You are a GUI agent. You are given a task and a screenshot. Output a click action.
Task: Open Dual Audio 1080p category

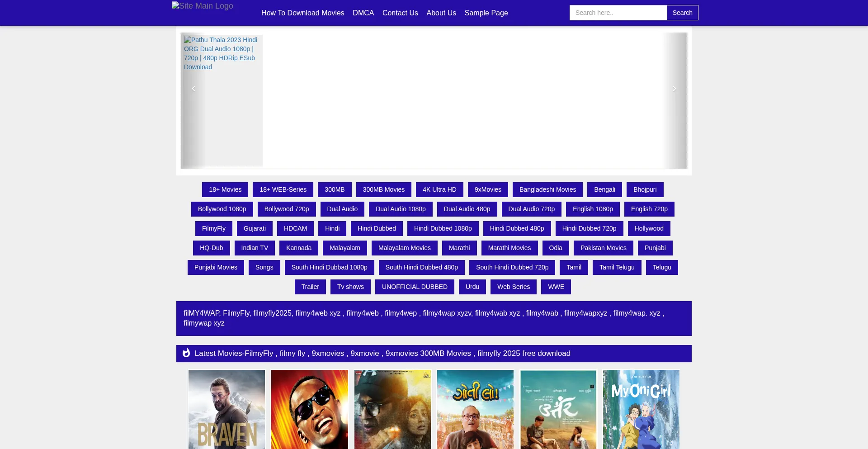tap(401, 209)
